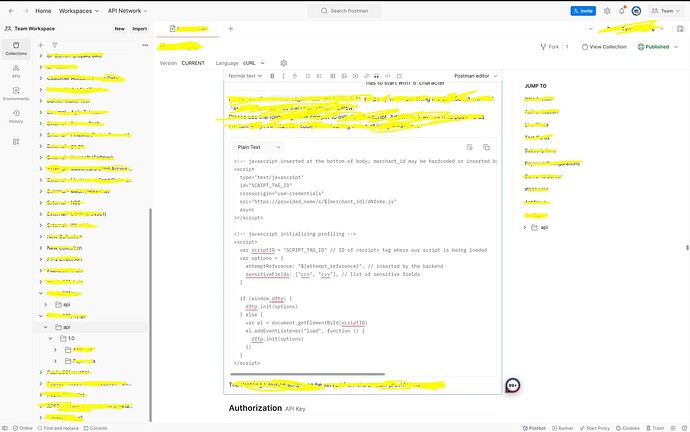The width and height of the screenshot is (690, 432).
Task: Open the Workspaces dropdown menu
Action: (x=78, y=11)
